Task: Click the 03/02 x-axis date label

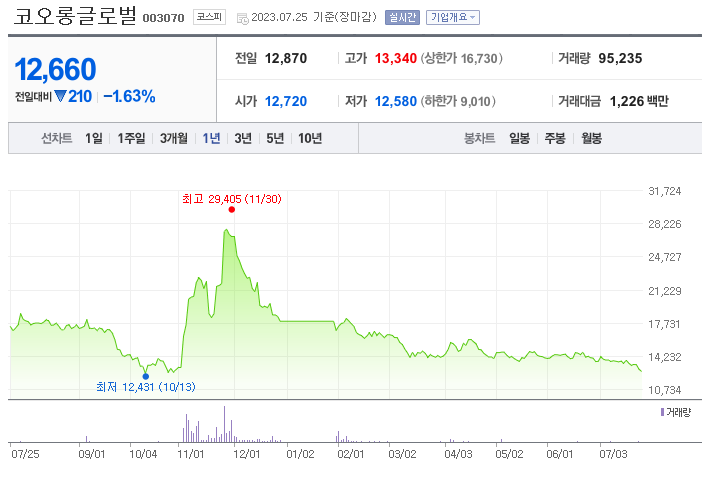Action: [402, 454]
